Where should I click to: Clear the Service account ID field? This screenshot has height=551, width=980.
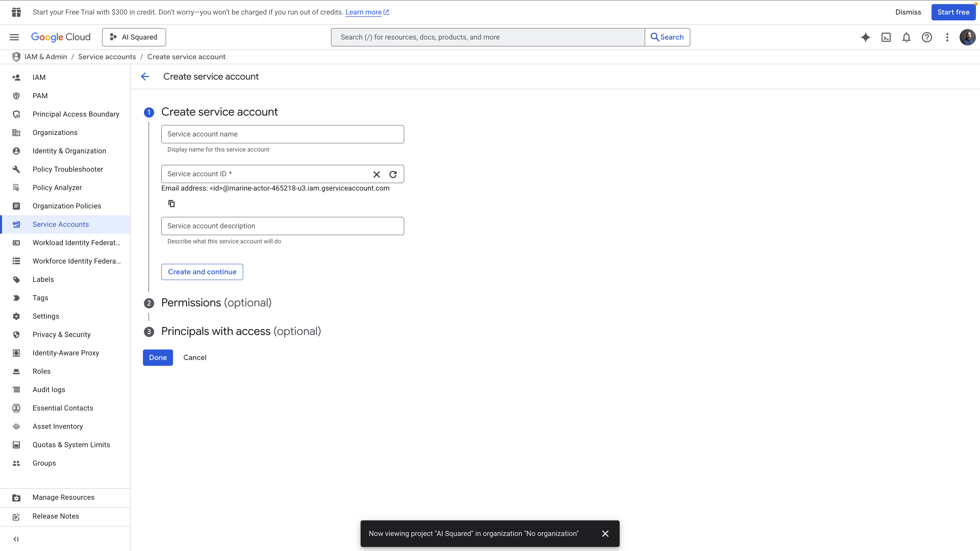point(377,174)
